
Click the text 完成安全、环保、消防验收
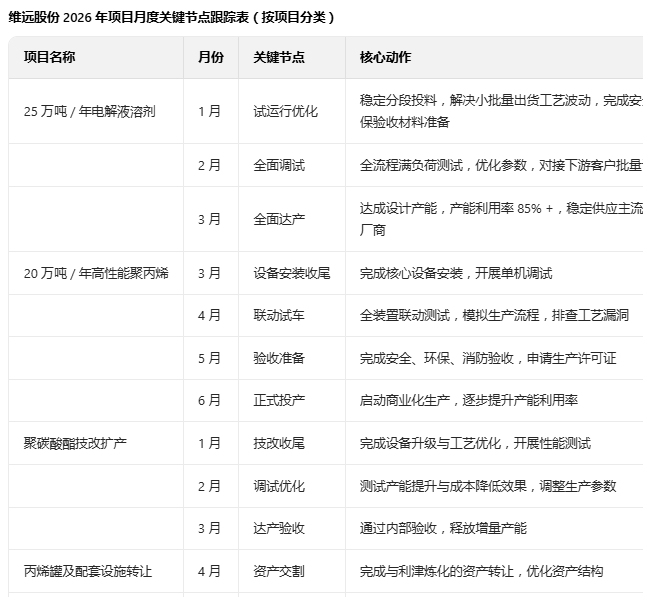[x=437, y=358]
